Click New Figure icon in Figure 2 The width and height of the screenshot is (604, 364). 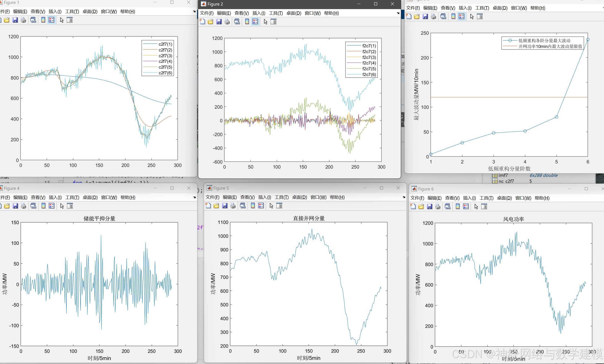pyautogui.click(x=203, y=21)
